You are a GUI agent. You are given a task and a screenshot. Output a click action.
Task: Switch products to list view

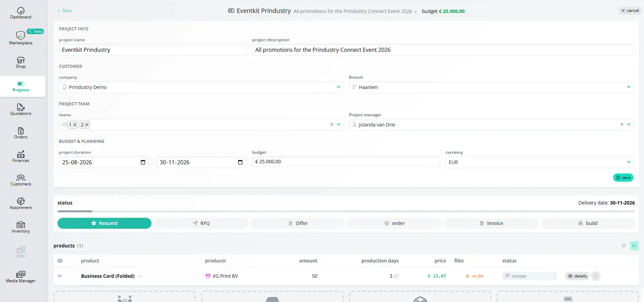click(x=634, y=245)
